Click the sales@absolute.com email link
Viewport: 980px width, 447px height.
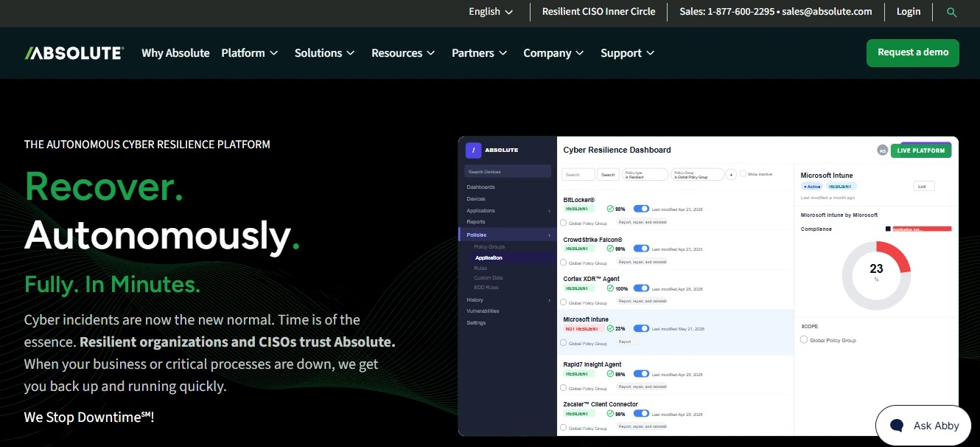point(827,12)
